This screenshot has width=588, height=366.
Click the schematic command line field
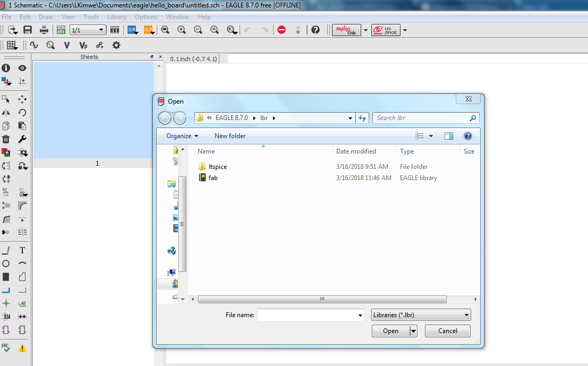(407, 59)
